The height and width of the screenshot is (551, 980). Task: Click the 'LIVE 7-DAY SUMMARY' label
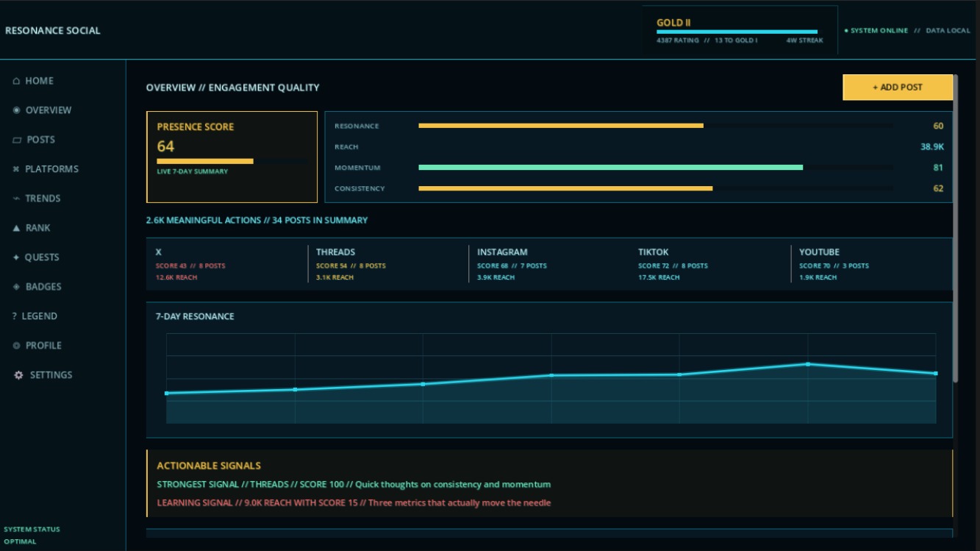coord(193,171)
